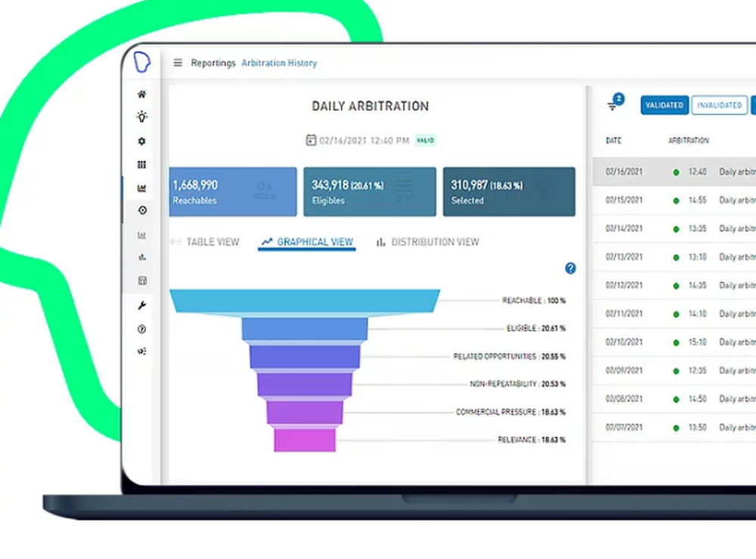Select the grey line chart sub-icon
756x559 pixels.
tap(142, 235)
